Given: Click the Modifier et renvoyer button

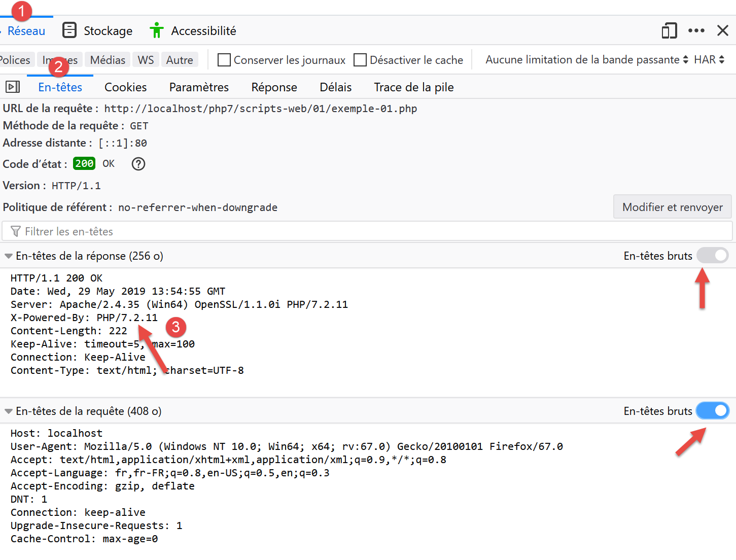Looking at the screenshot, I should click(672, 207).
